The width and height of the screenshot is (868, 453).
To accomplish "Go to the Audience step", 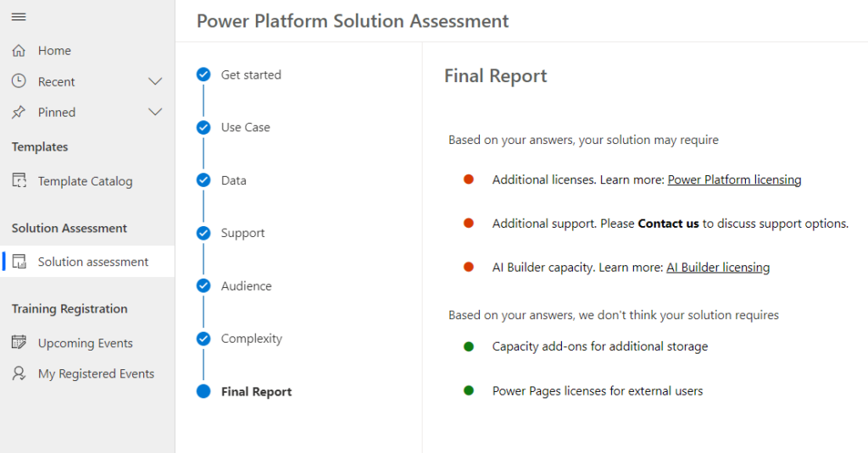I will point(247,286).
